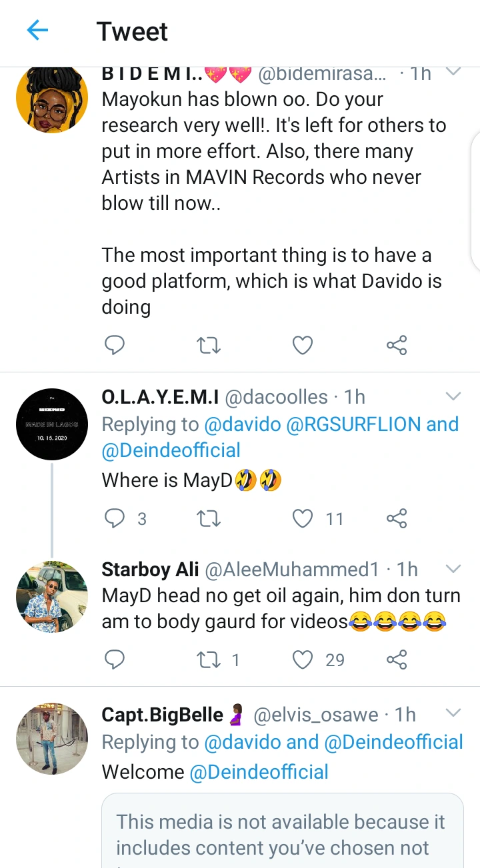Open options chevron on BIDEMI's tweet

[453, 71]
